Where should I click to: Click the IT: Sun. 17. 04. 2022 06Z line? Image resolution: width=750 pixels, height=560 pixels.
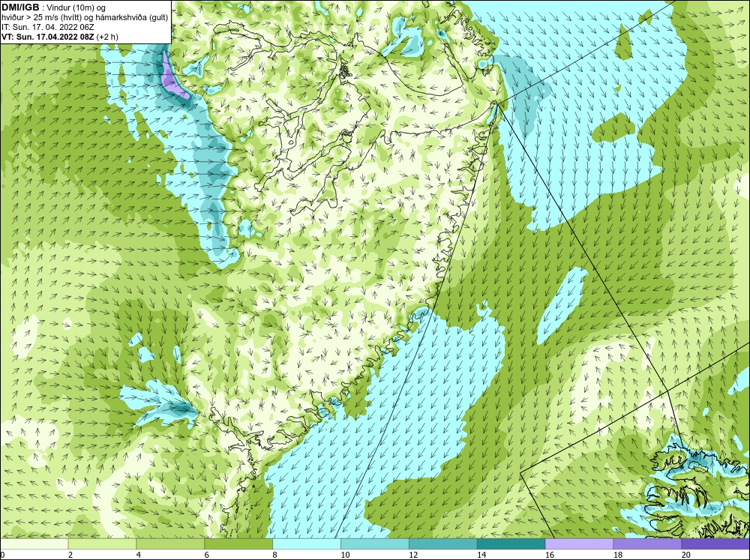[x=48, y=27]
